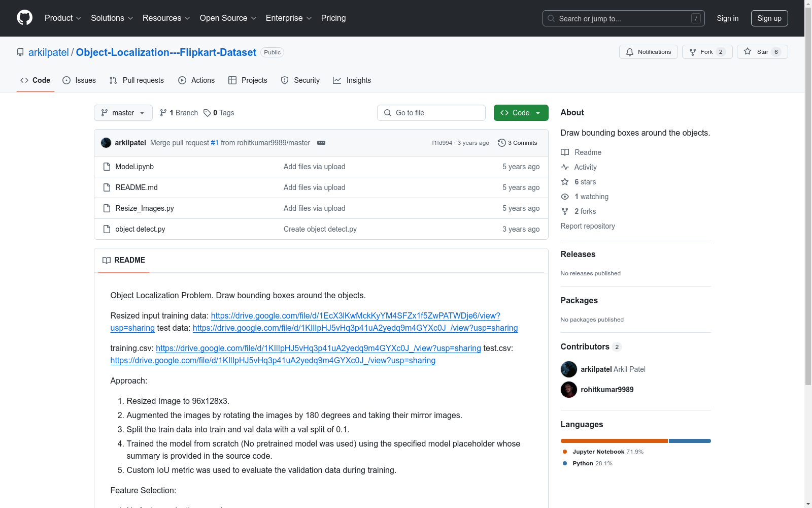Click the tag icon beside 0 Tags
Screen dimensions: 812x508
(x=207, y=113)
